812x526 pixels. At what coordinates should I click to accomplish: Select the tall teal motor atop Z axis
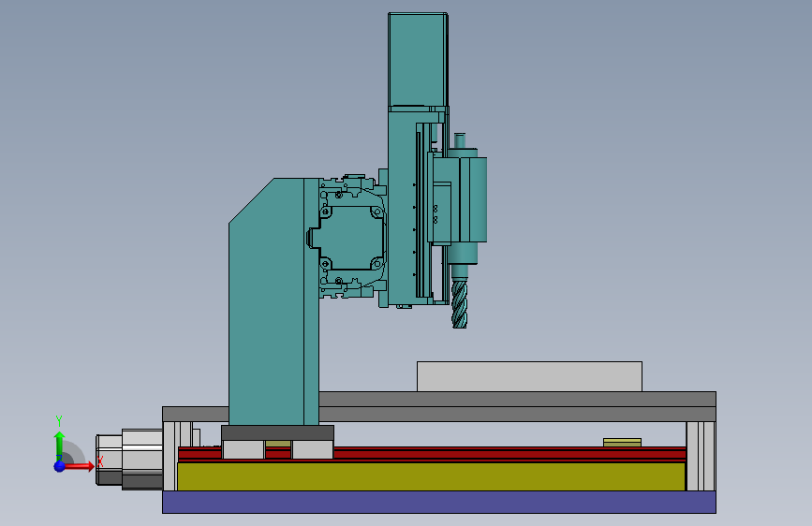point(418,59)
